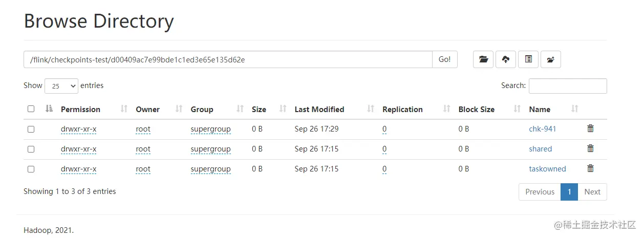This screenshot has height=238, width=644.
Task: Open the chk-941 directory link
Action: coord(543,129)
